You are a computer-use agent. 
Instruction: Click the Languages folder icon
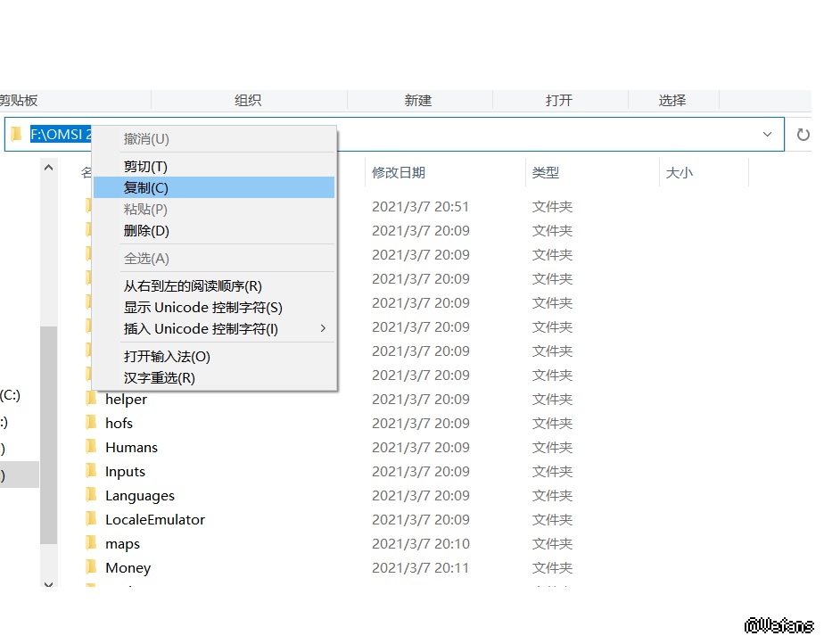90,495
